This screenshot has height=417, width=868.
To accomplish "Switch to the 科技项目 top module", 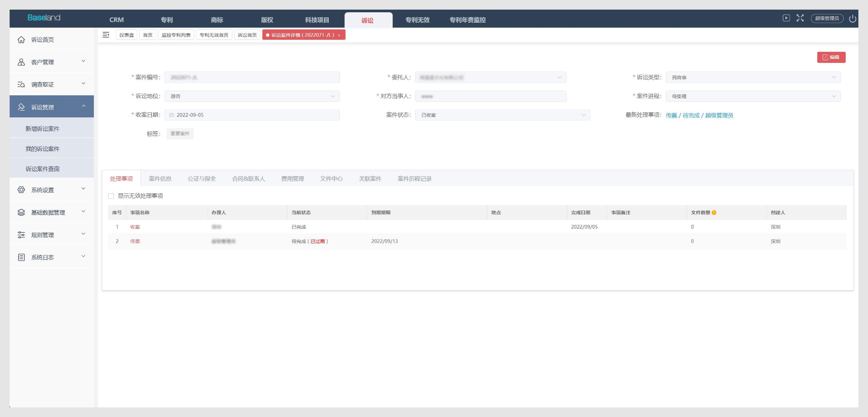I will 317,20.
